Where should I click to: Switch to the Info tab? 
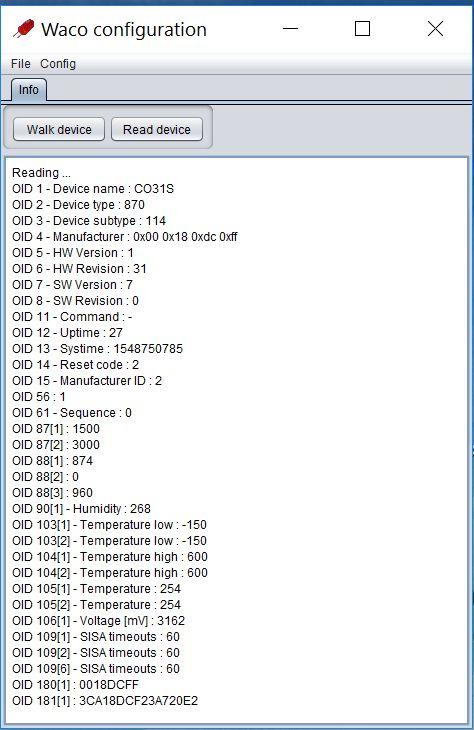28,89
